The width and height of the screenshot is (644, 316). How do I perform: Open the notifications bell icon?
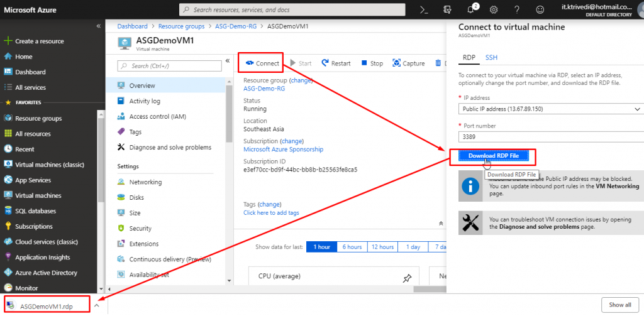coord(470,9)
